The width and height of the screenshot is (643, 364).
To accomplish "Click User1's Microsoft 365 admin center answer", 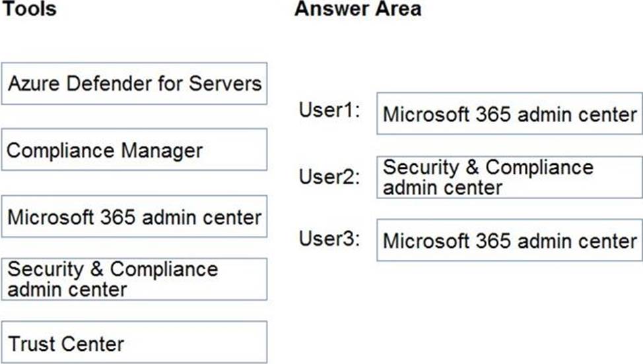I will [x=509, y=113].
